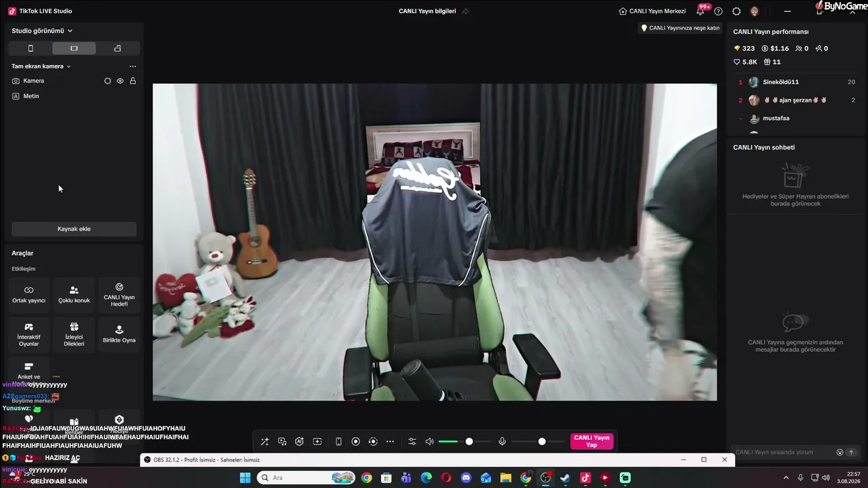Screen dimensions: 868x488
Task: Start the stream with CANLI Yayın Yap
Action: click(x=591, y=441)
